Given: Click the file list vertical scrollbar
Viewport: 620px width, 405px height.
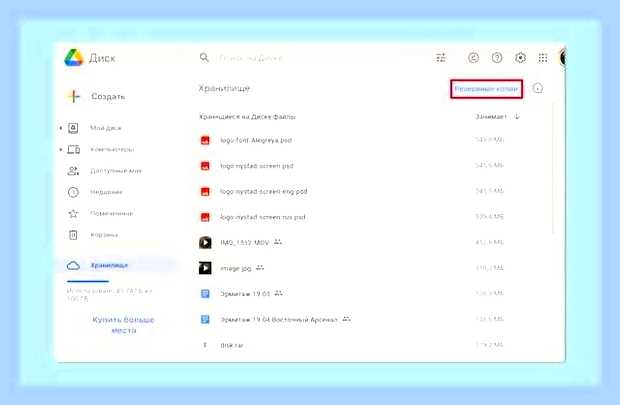Looking at the screenshot, I should tap(553, 168).
